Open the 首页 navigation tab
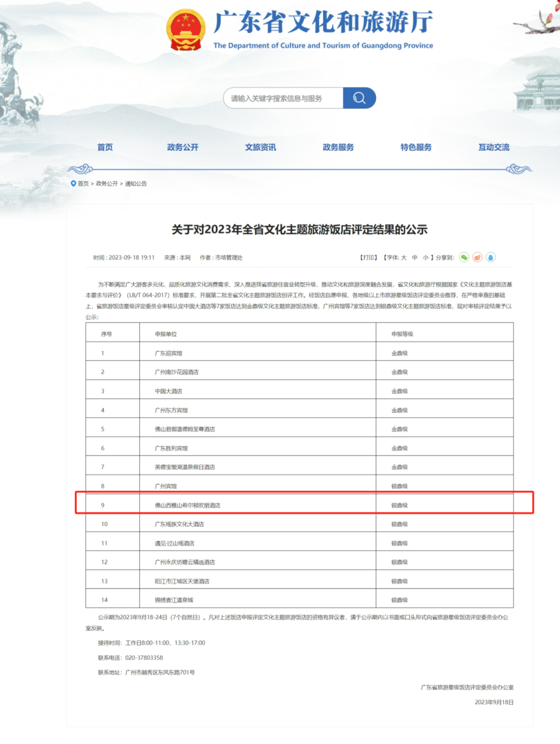560x744 pixels. point(105,147)
